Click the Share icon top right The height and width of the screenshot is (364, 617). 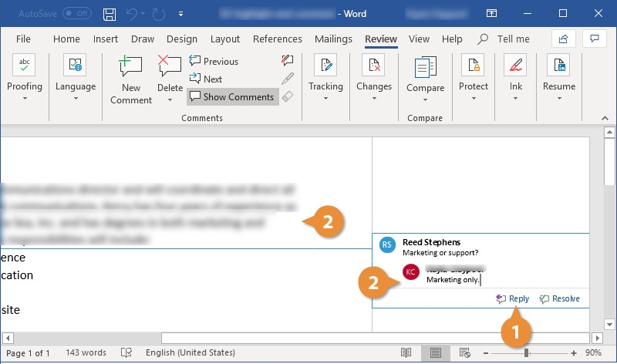pos(563,39)
